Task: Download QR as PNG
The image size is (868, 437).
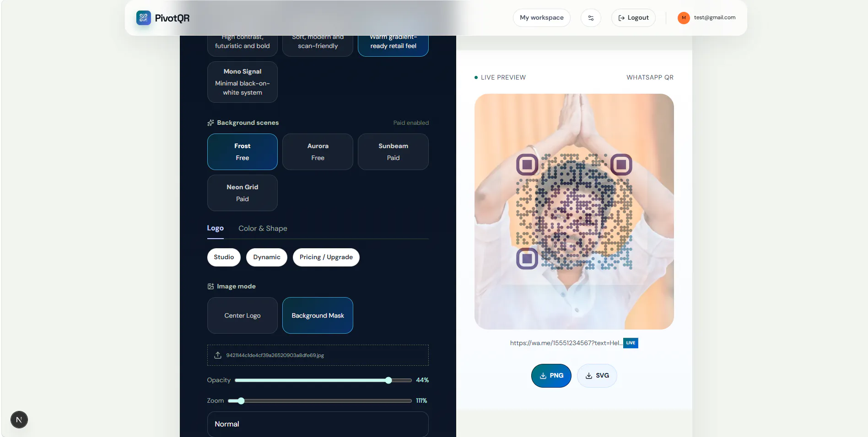Action: [551, 376]
